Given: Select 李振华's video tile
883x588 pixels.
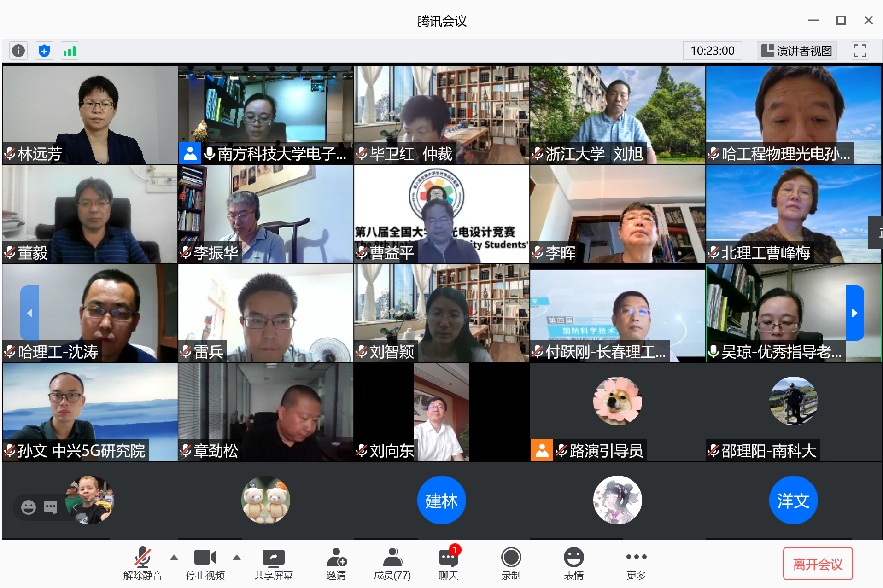Looking at the screenshot, I should click(266, 214).
